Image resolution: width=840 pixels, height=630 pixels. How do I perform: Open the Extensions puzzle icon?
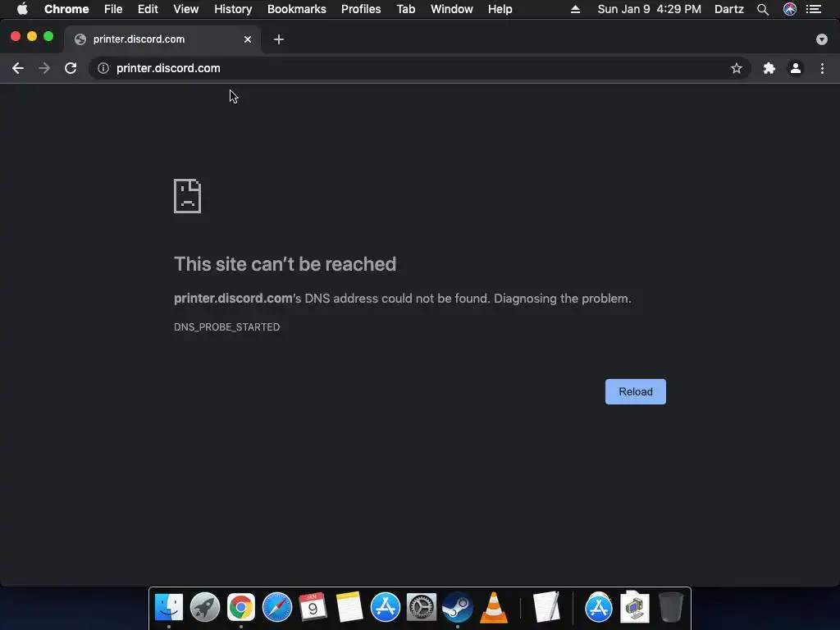click(x=769, y=68)
